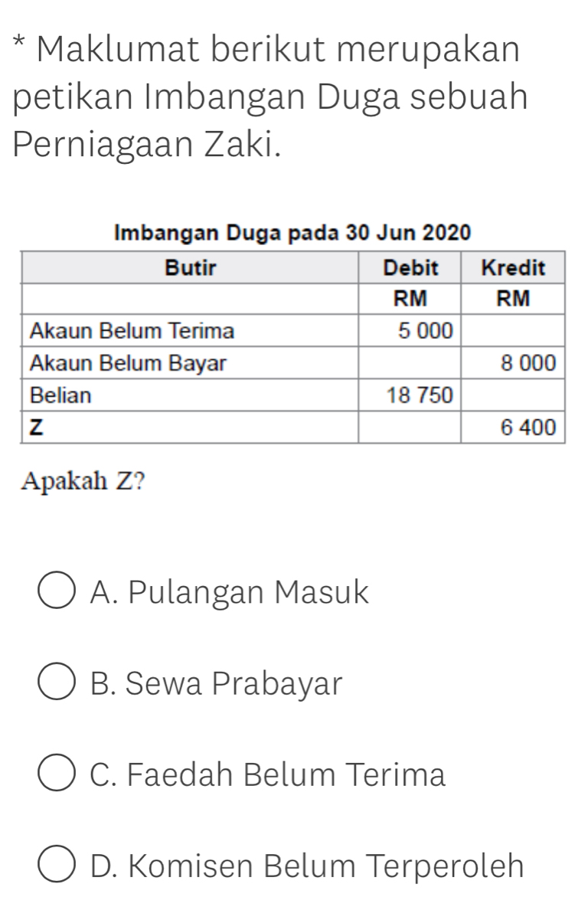588x920 pixels.
Task: Select radio button for option D
Action: 56,866
